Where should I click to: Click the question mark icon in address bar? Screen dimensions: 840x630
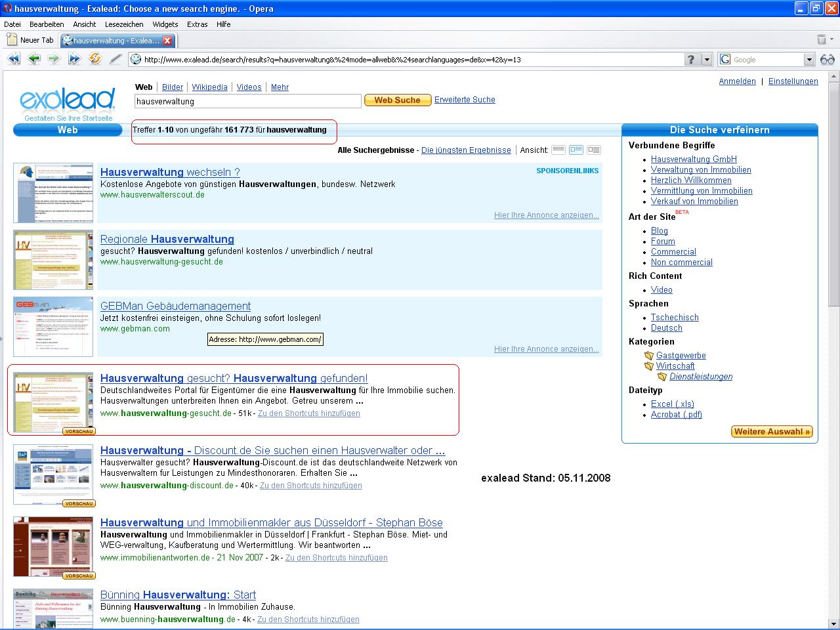[x=691, y=60]
